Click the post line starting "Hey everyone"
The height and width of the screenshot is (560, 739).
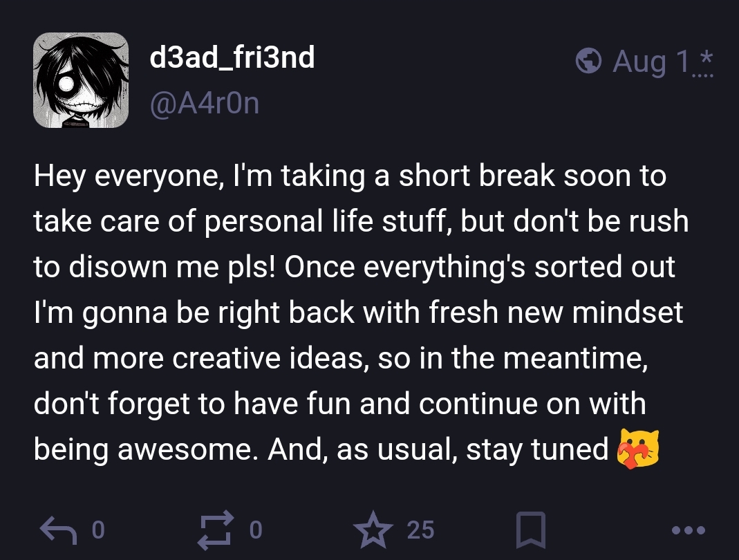click(x=350, y=176)
